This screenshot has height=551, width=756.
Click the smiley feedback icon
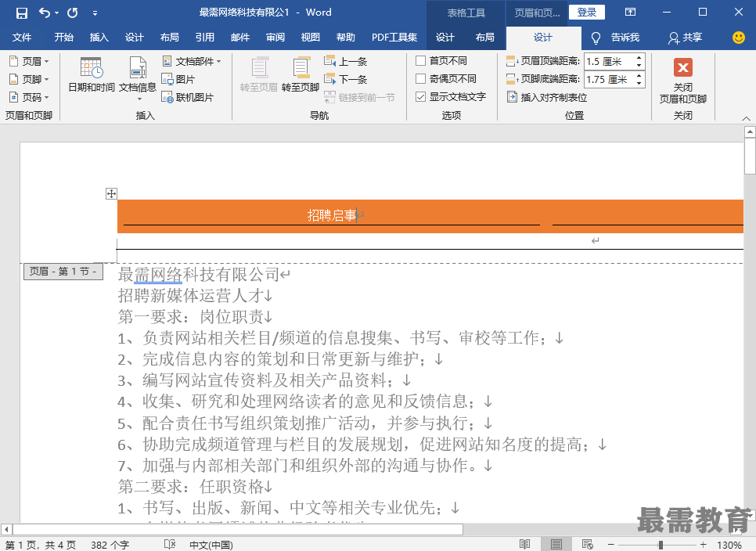[x=738, y=38]
